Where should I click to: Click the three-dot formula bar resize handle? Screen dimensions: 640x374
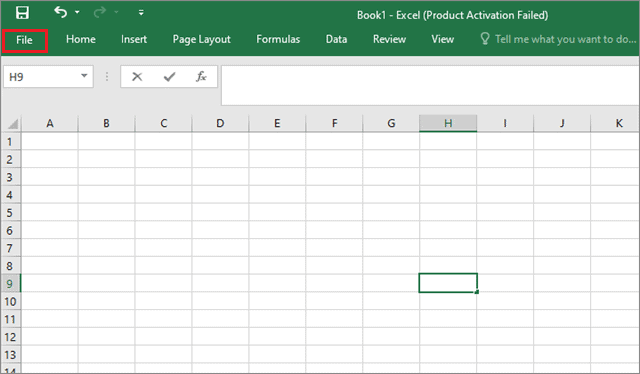107,76
